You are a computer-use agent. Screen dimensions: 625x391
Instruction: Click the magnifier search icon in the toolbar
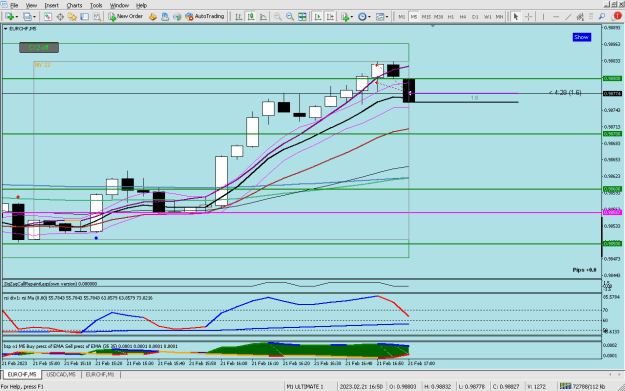click(x=602, y=17)
